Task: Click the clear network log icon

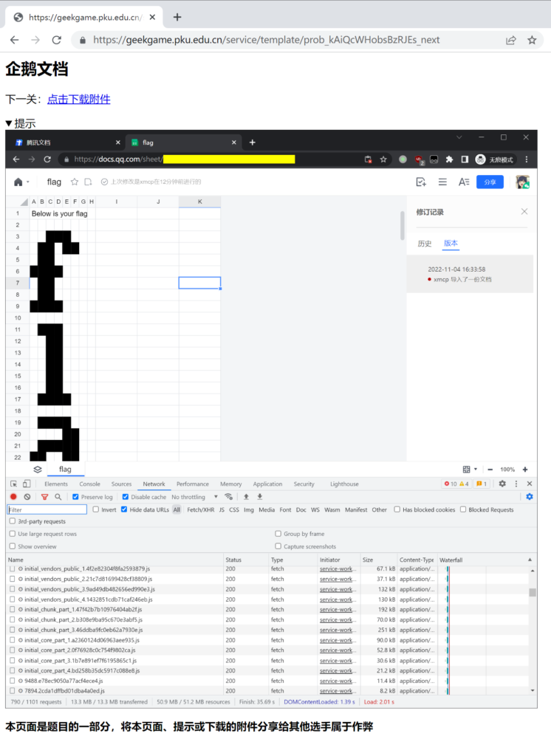Action: click(x=27, y=497)
